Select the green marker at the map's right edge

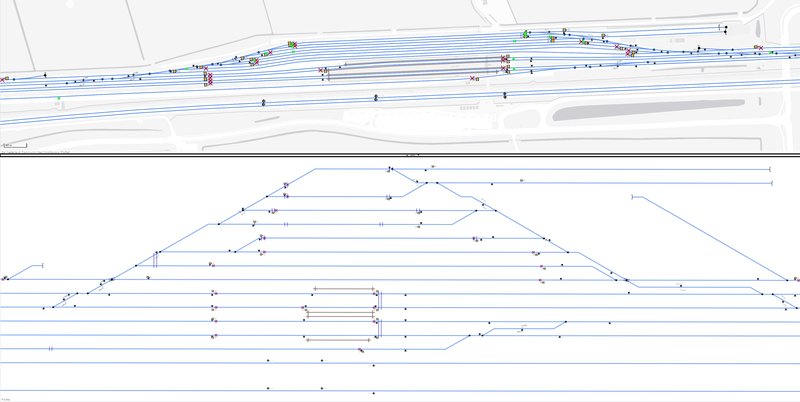(771, 52)
